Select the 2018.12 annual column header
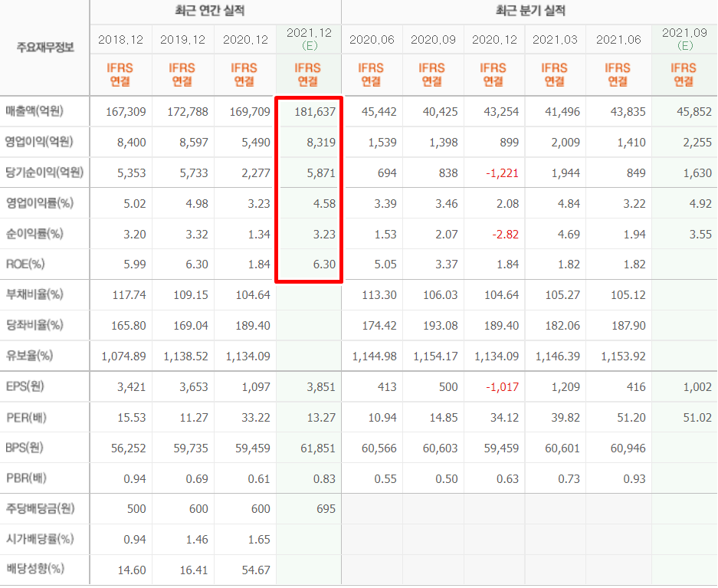Image resolution: width=718 pixels, height=588 pixels. tap(121, 39)
